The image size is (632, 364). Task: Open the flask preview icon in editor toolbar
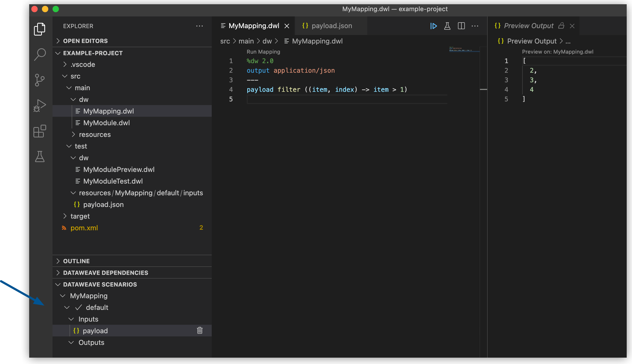pos(447,26)
